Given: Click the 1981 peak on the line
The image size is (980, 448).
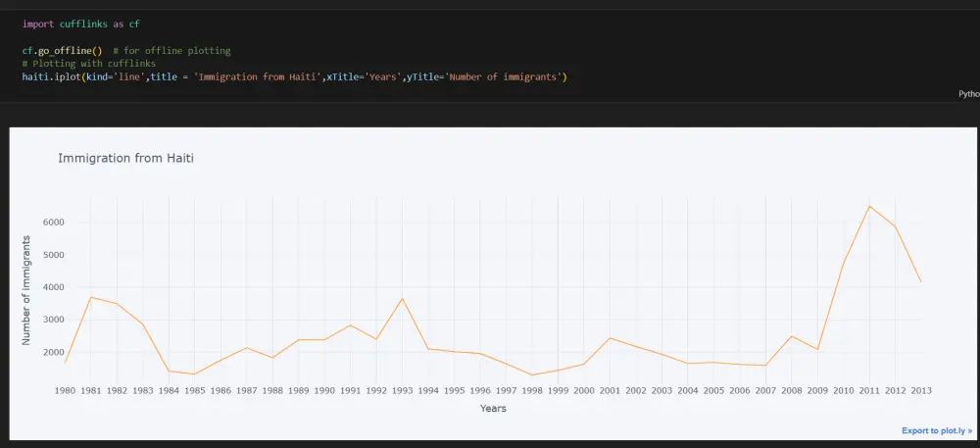Looking at the screenshot, I should pyautogui.click(x=91, y=297).
